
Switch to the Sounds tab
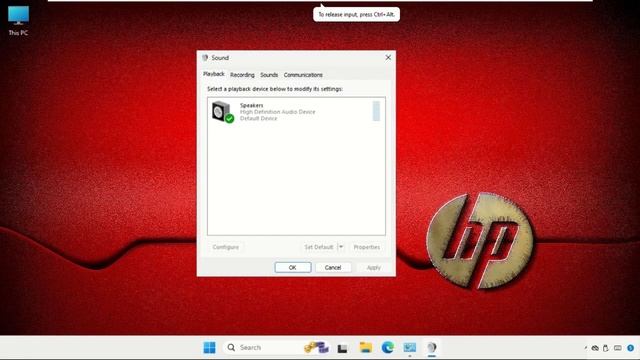pyautogui.click(x=269, y=75)
